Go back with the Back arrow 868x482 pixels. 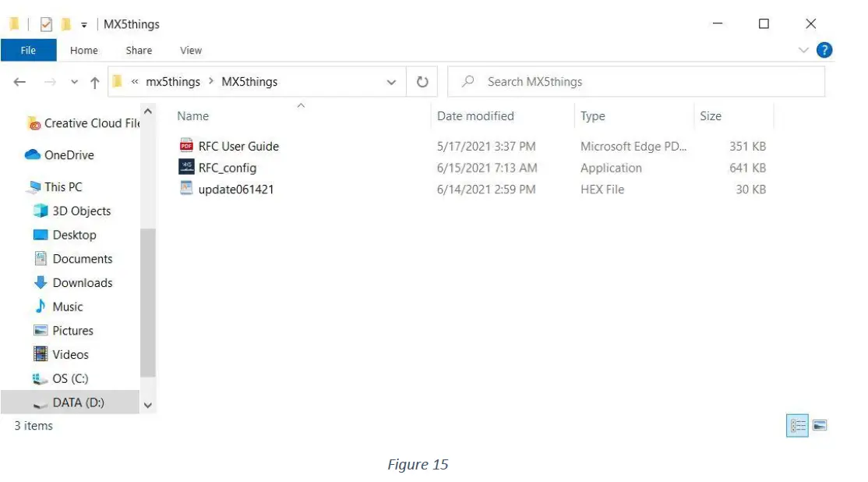(20, 82)
